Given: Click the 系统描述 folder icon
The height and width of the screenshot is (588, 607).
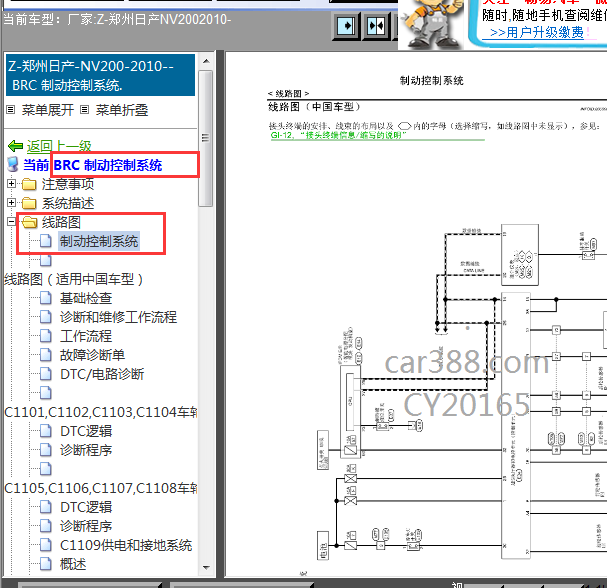Looking at the screenshot, I should [x=29, y=203].
